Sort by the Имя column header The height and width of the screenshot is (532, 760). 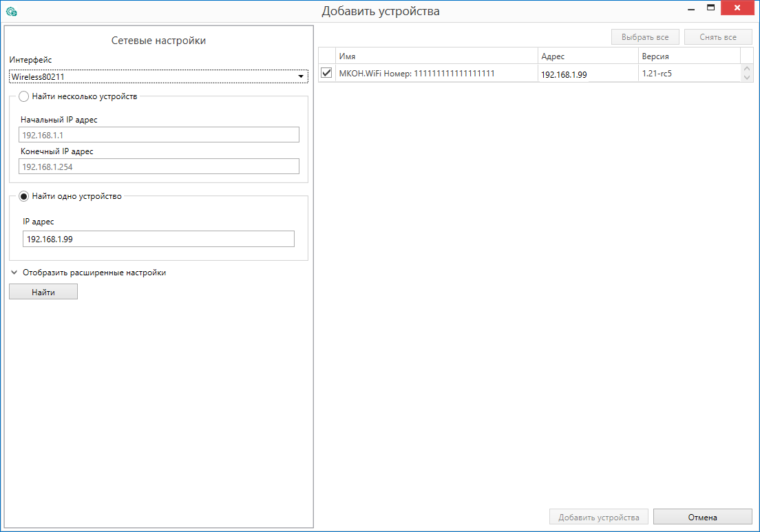tap(436, 56)
